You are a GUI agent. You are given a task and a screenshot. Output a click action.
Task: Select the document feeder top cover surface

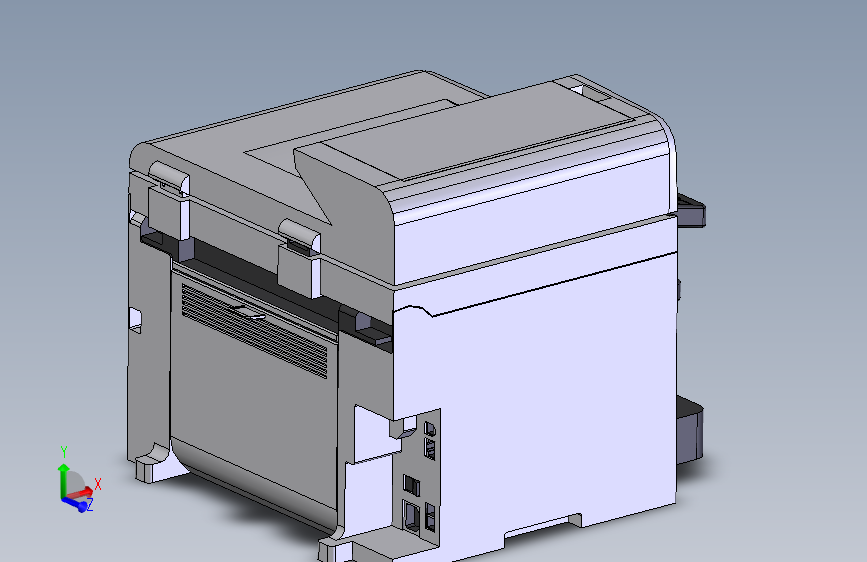476,130
